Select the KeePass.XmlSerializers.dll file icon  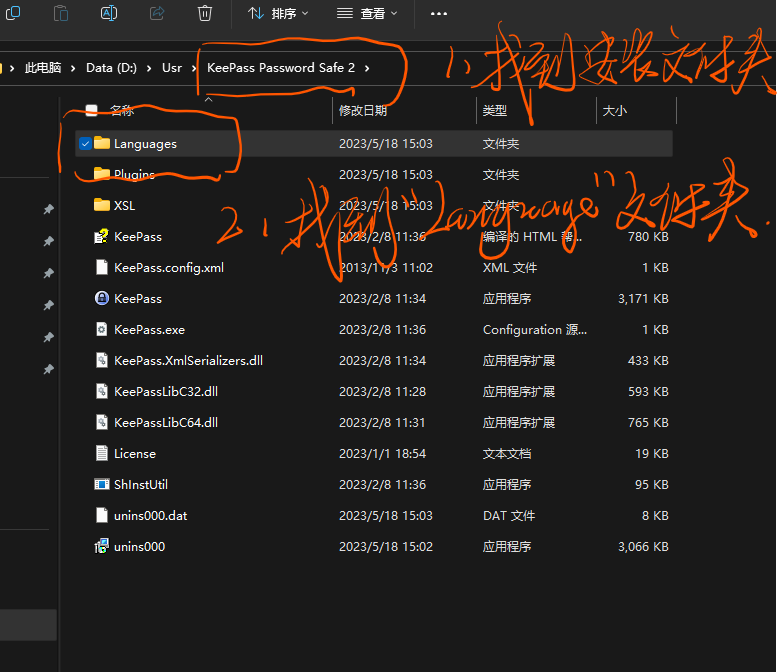(x=102, y=360)
